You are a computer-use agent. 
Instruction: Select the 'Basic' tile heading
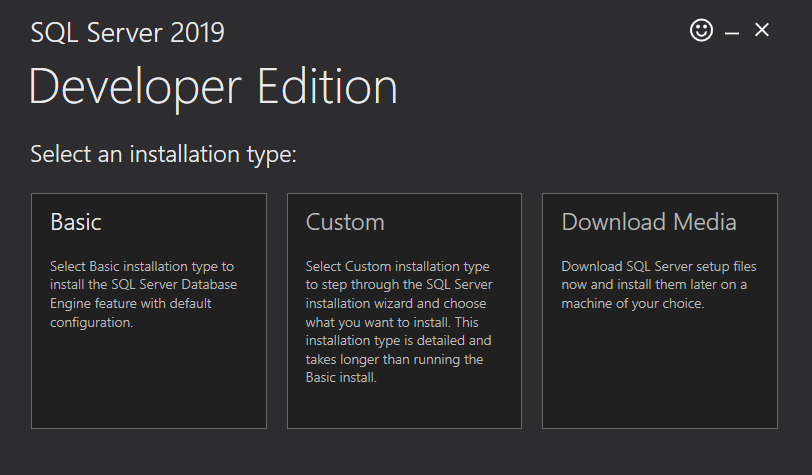point(76,222)
